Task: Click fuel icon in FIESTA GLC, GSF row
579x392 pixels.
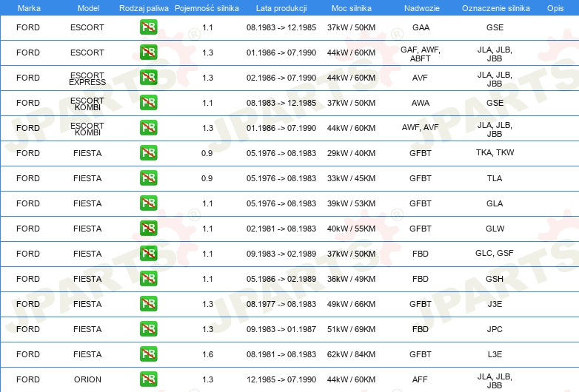Action: click(x=148, y=254)
